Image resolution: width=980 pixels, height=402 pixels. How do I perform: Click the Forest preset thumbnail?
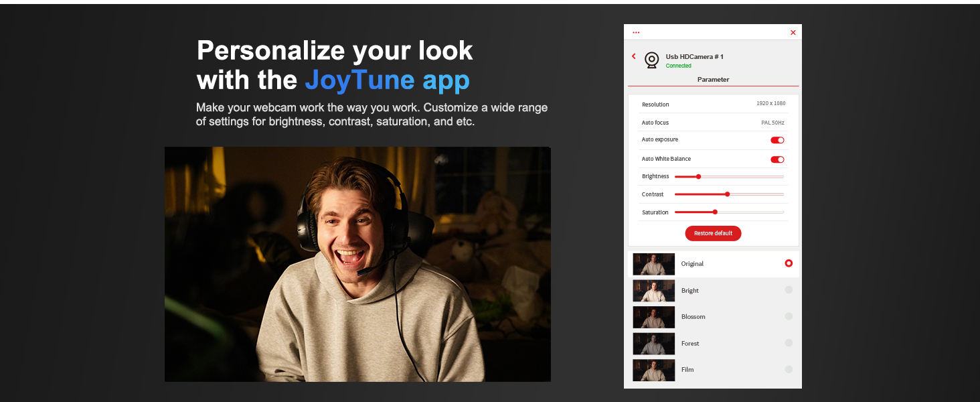pos(653,344)
